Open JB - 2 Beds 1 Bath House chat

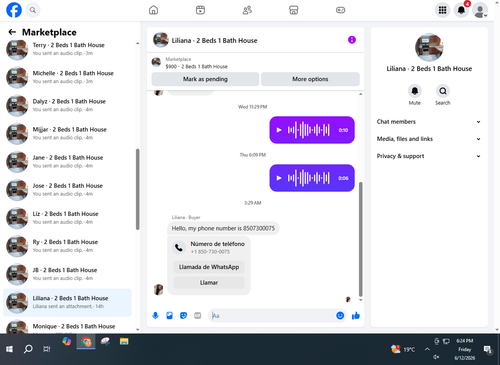(x=68, y=274)
